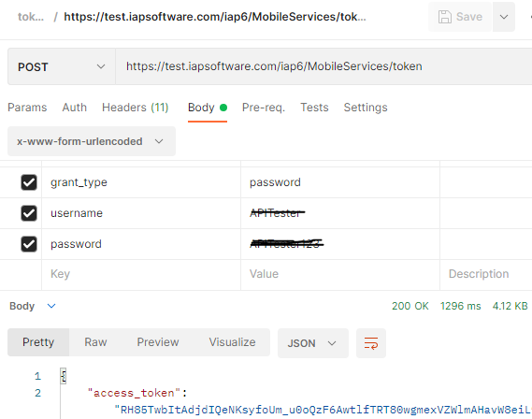Expand the response Body dropdown

(x=33, y=306)
